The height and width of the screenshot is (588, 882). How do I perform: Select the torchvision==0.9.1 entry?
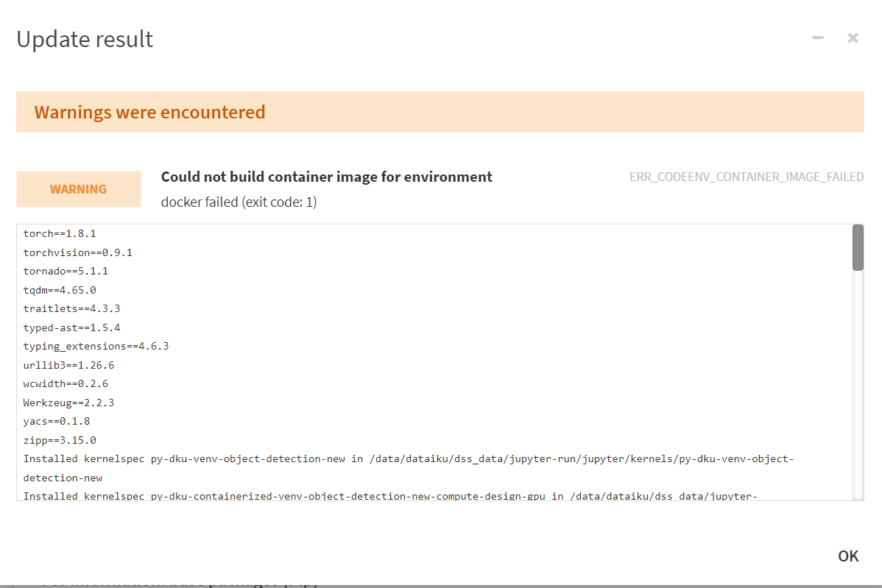[77, 252]
